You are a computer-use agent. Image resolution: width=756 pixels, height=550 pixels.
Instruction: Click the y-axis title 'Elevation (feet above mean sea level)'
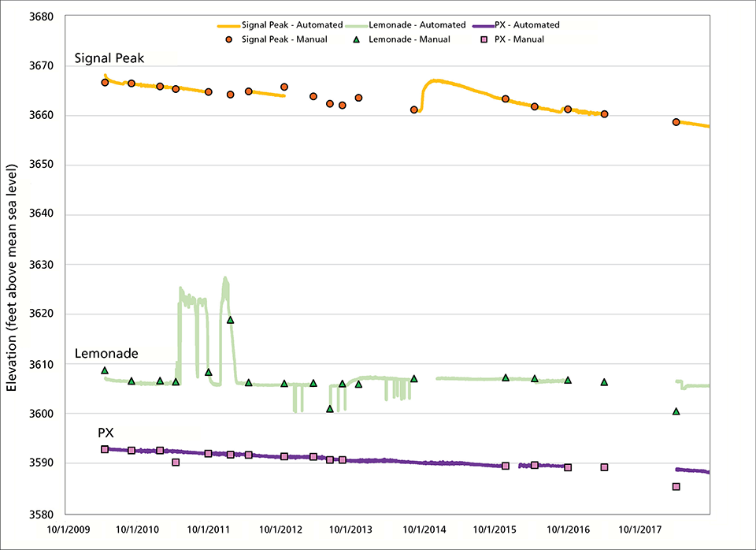coord(12,278)
